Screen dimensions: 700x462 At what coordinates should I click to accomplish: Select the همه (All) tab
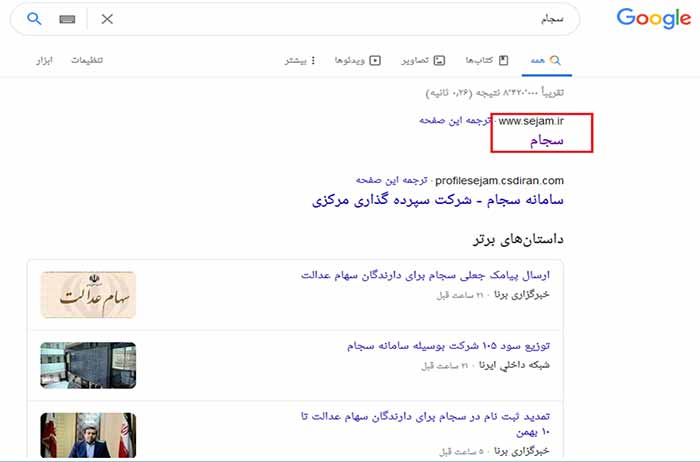546,60
